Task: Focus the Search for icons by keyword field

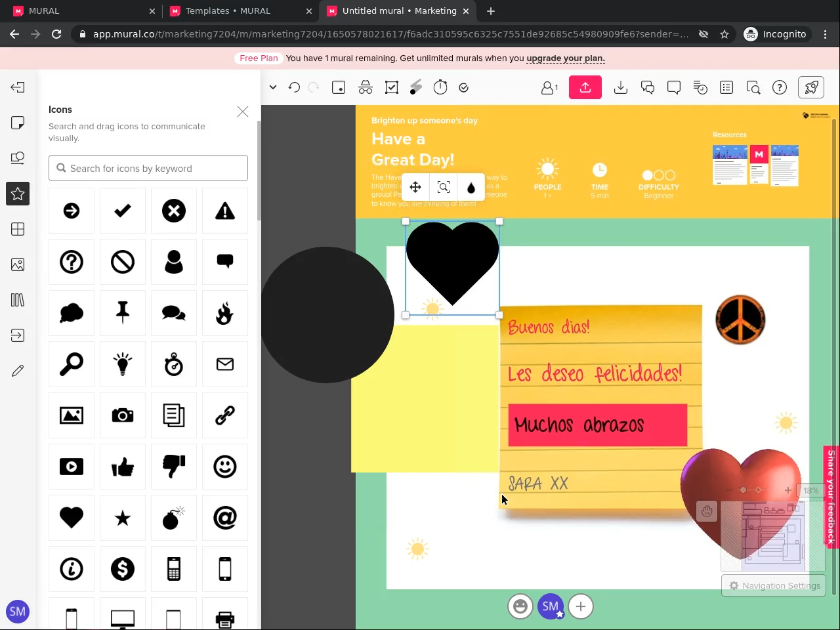Action: [148, 168]
